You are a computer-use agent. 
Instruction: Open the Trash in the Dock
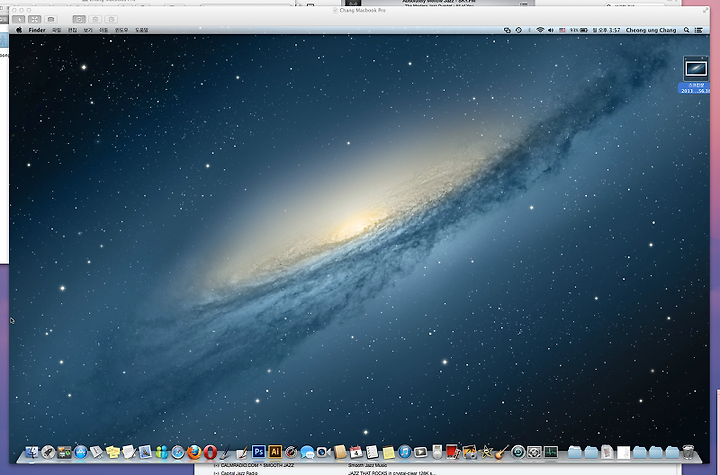(688, 452)
